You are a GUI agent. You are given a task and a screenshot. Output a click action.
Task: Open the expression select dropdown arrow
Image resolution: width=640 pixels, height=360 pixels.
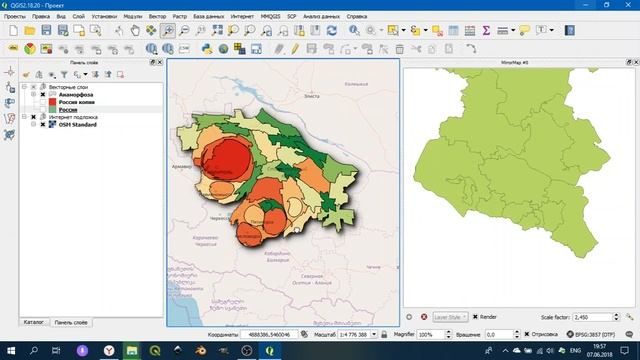[425, 31]
